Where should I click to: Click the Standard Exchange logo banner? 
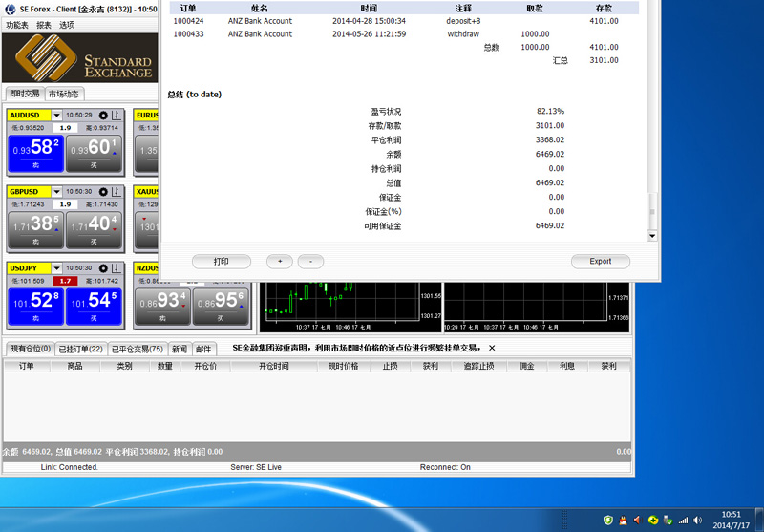pos(80,58)
